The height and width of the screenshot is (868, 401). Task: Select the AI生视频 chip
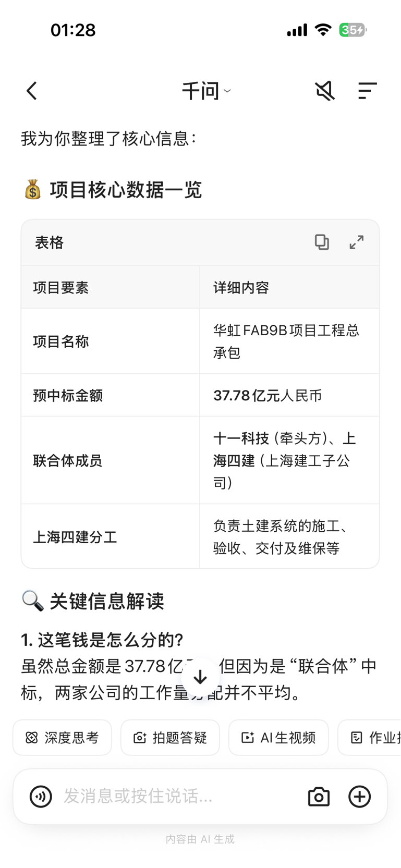tap(278, 737)
